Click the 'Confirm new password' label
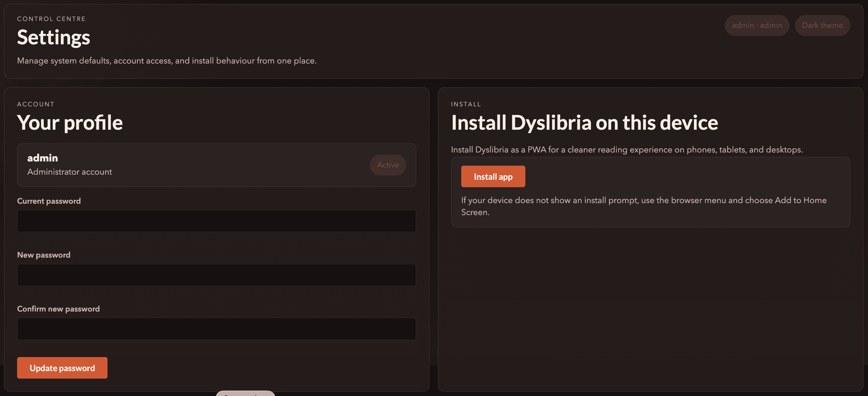The width and height of the screenshot is (868, 396). (x=58, y=309)
